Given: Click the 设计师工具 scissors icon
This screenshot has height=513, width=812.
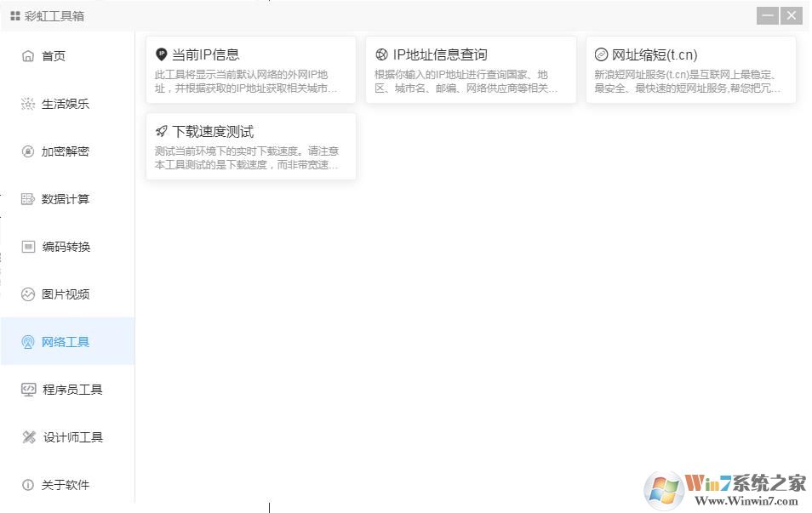Looking at the screenshot, I should 29,437.
